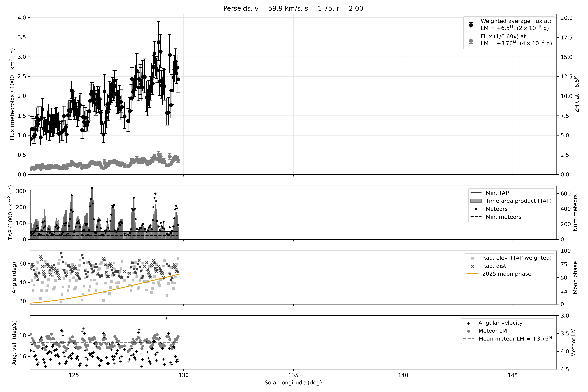Click the '60' angle axis tick label
The image size is (588, 392).
[23, 264]
